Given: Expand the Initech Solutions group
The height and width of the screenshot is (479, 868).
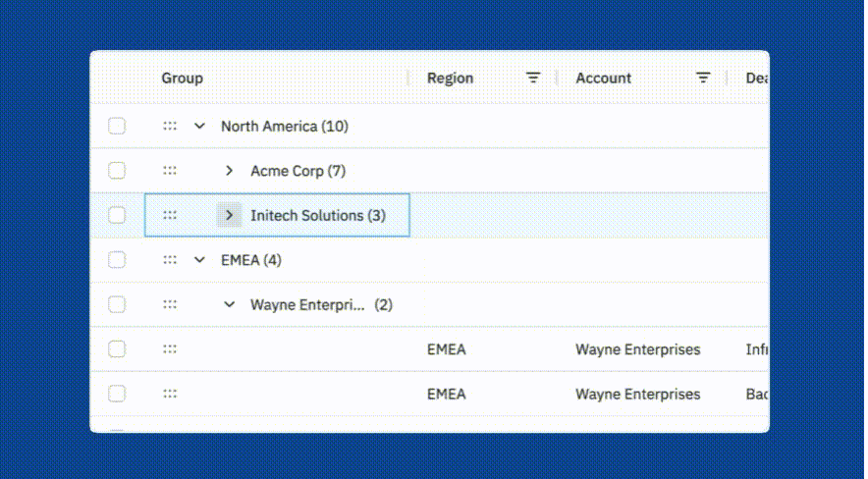Looking at the screenshot, I should 229,215.
